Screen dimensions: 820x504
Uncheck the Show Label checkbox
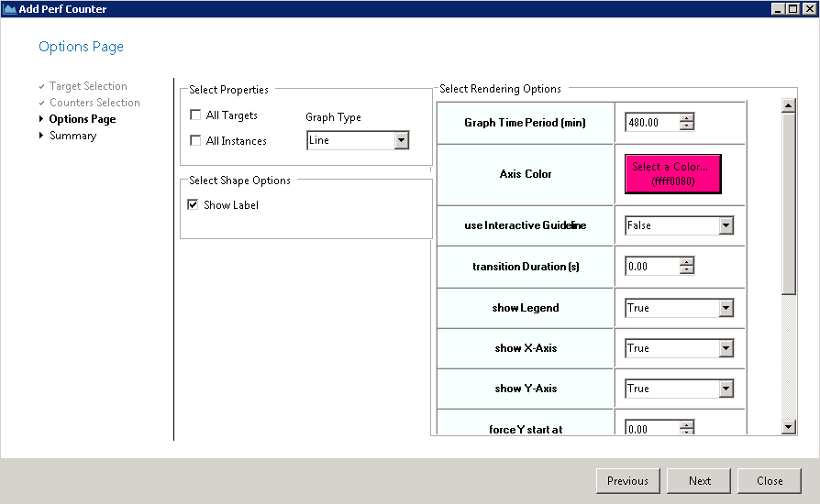[x=194, y=205]
